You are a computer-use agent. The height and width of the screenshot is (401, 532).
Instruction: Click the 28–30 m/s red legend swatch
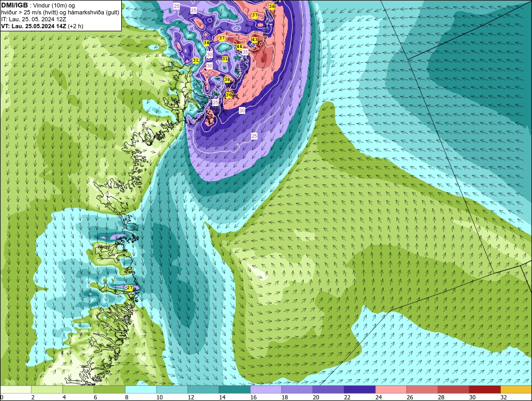(454, 389)
